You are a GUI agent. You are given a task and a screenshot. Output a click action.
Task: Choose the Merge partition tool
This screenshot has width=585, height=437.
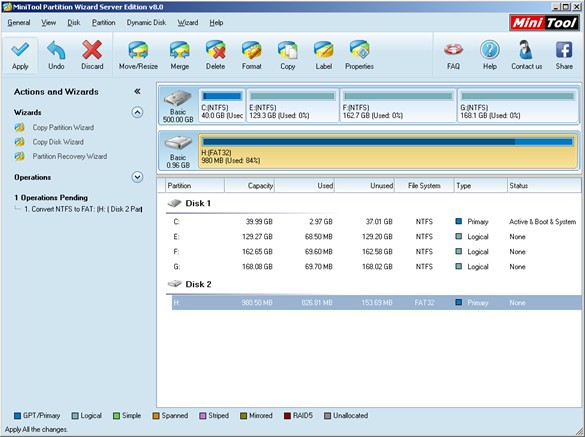coord(179,55)
